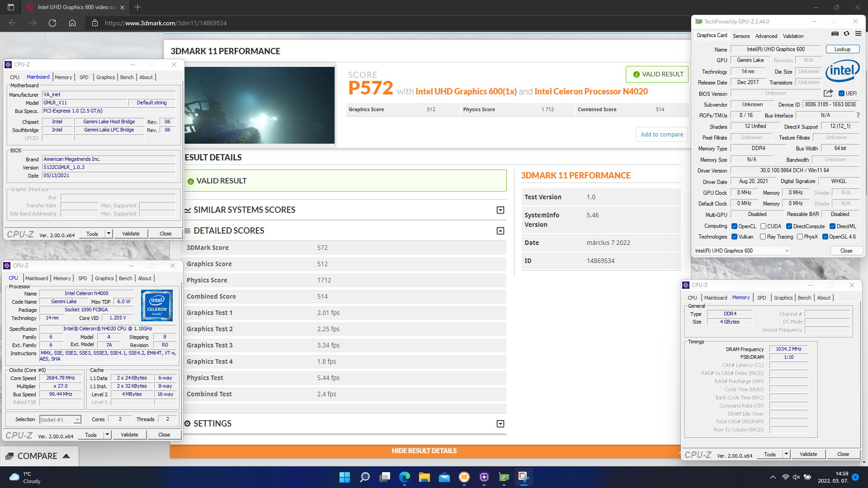
Task: Open Microsoft Edge from the taskbar
Action: tap(405, 477)
